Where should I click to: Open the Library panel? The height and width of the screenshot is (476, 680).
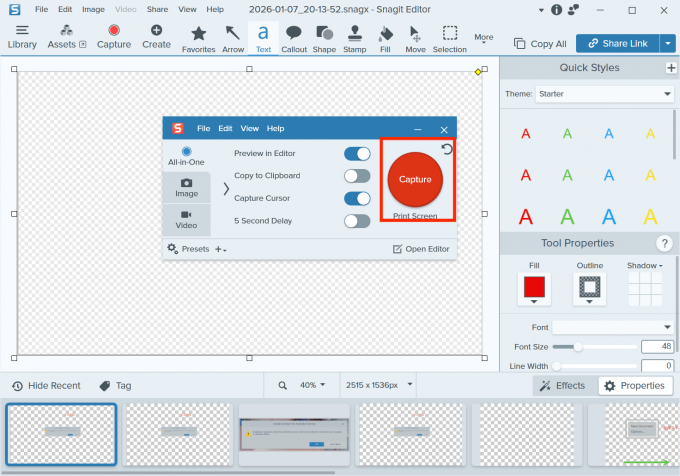coord(22,37)
